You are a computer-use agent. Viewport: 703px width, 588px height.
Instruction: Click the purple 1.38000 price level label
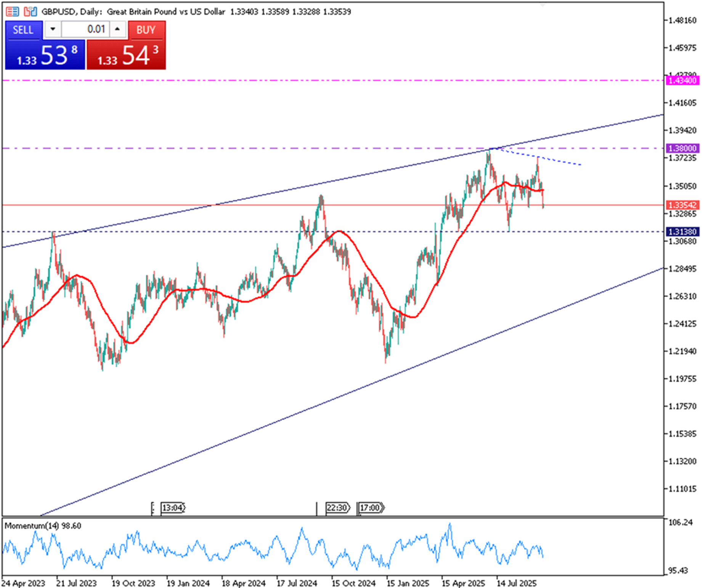click(x=683, y=148)
